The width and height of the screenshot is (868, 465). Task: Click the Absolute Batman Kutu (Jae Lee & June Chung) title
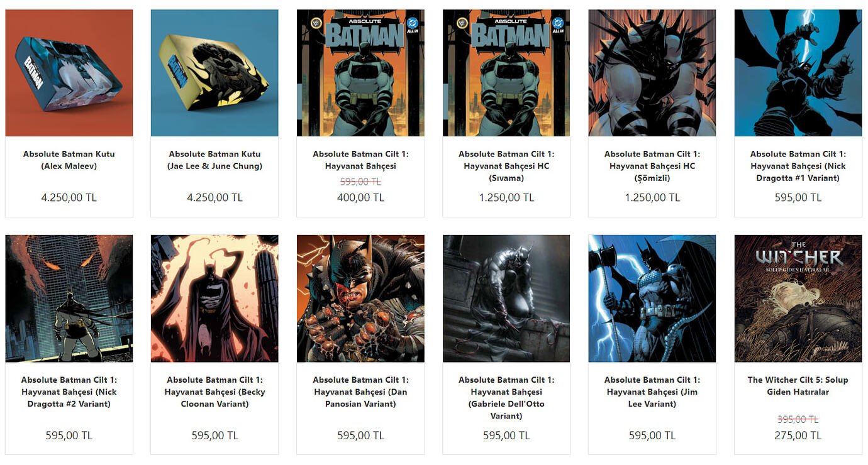coord(214,160)
